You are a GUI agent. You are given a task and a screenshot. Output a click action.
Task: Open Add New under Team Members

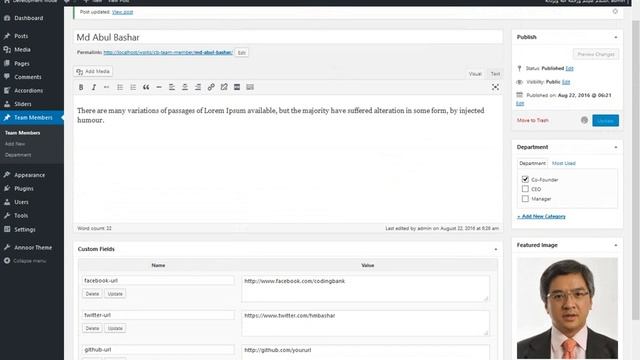tap(15, 144)
